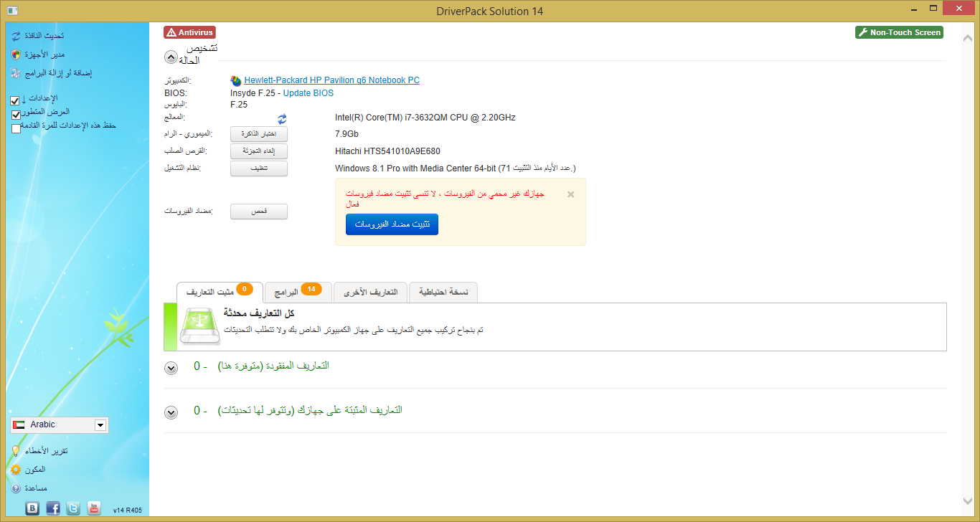Close the antivirus warning notice
The width and height of the screenshot is (980, 522).
571,194
